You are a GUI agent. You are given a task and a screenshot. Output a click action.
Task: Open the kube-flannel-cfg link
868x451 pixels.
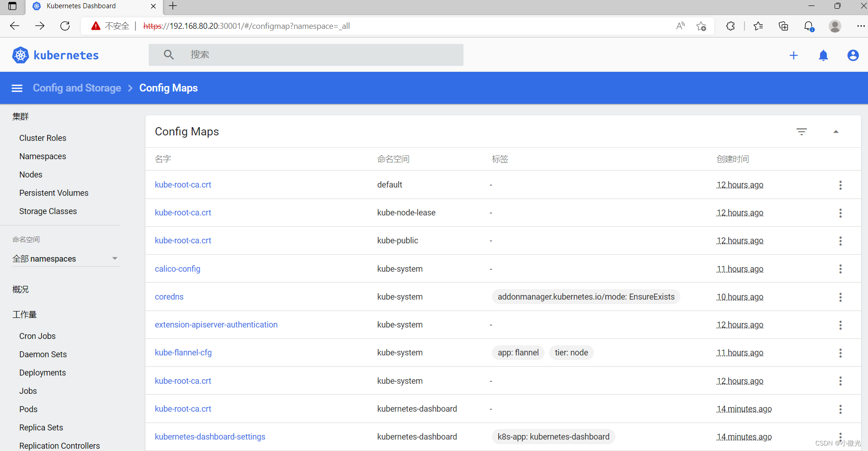tap(183, 353)
